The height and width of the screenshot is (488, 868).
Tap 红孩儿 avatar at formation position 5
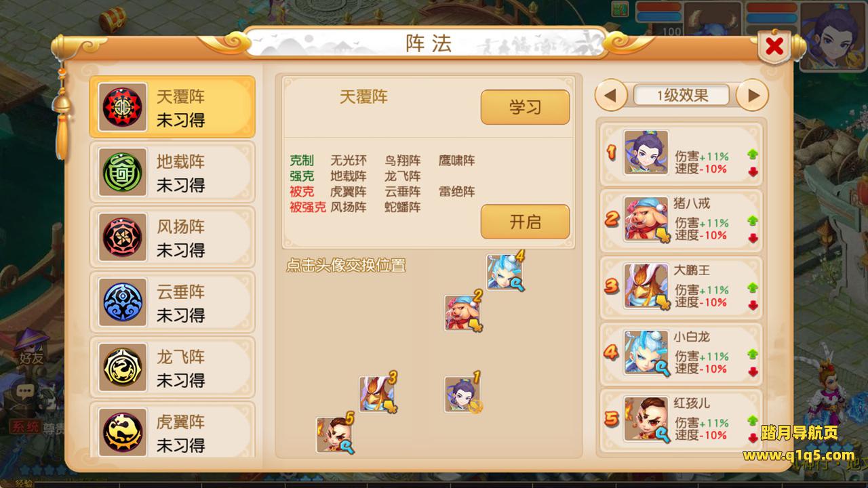pyautogui.click(x=335, y=435)
